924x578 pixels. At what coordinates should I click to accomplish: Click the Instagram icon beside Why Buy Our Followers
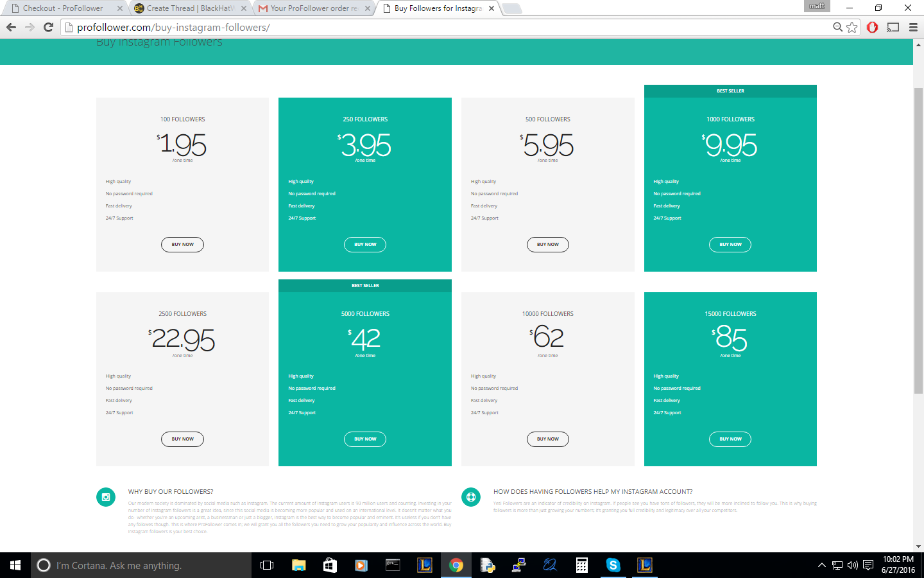106,497
